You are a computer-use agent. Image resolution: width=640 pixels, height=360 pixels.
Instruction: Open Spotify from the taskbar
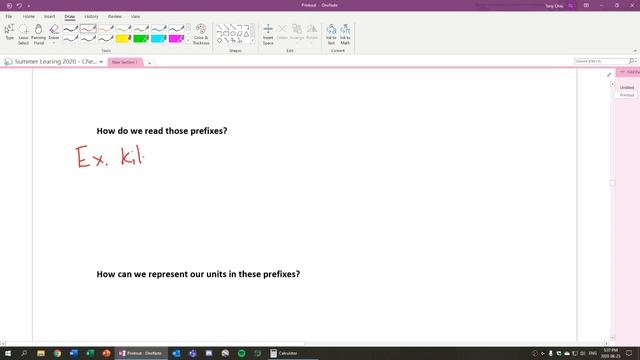pyautogui.click(x=242, y=353)
